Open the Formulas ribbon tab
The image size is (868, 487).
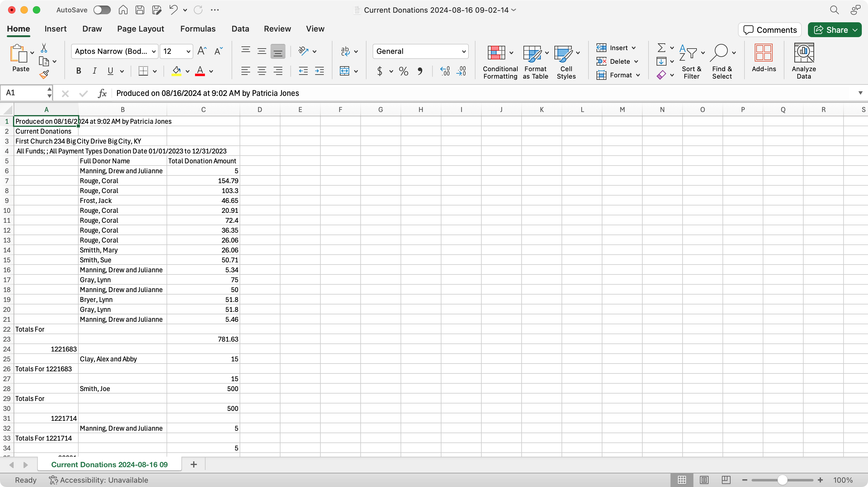coord(198,29)
